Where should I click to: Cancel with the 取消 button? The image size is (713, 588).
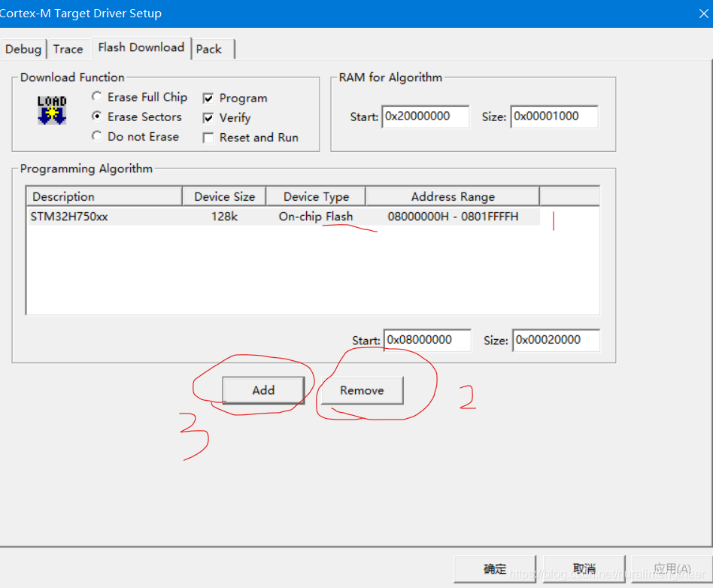(x=584, y=568)
